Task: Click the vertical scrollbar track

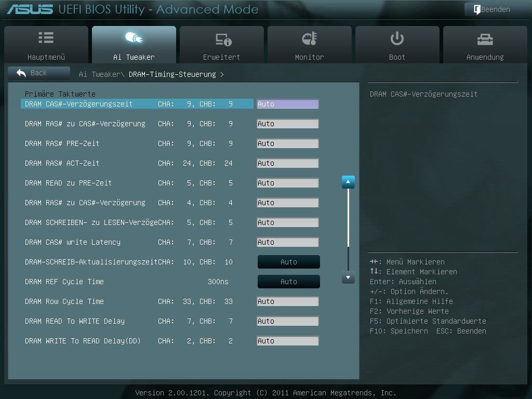Action: click(348, 230)
